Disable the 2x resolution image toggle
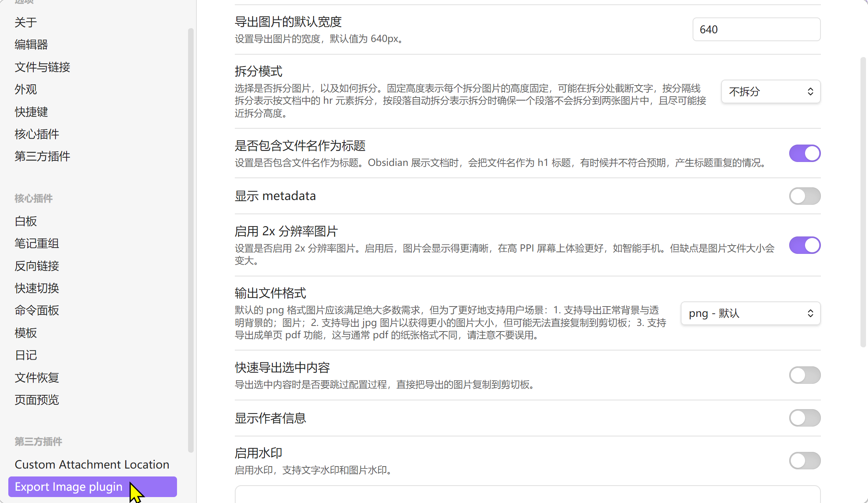 (x=805, y=245)
